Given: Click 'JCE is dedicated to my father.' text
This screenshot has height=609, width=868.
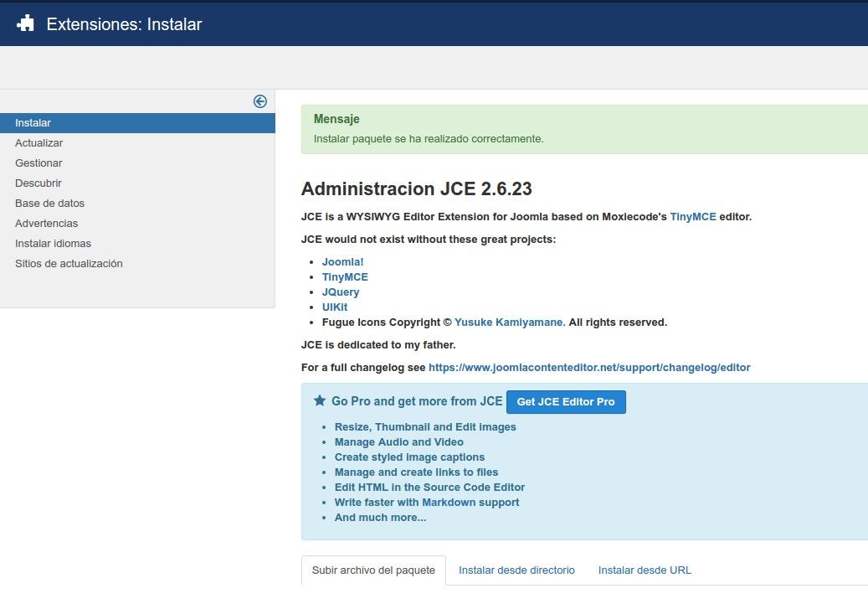Looking at the screenshot, I should 378,344.
